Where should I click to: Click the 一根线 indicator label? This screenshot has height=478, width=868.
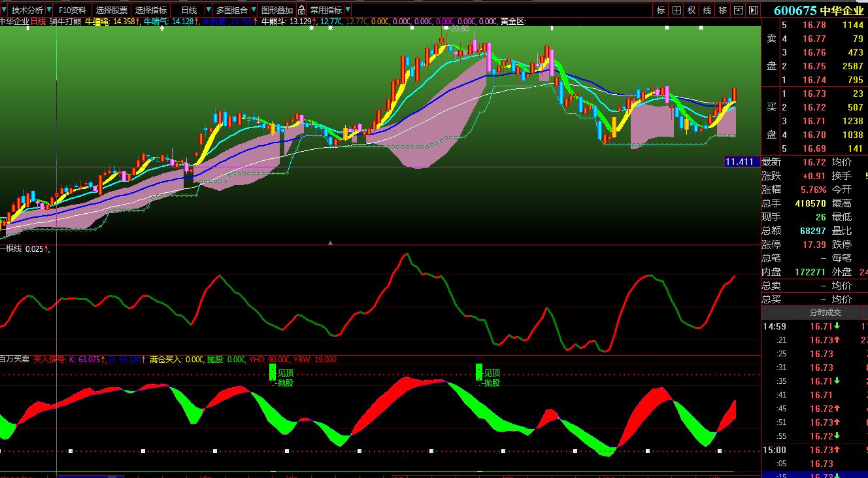pyautogui.click(x=11, y=249)
